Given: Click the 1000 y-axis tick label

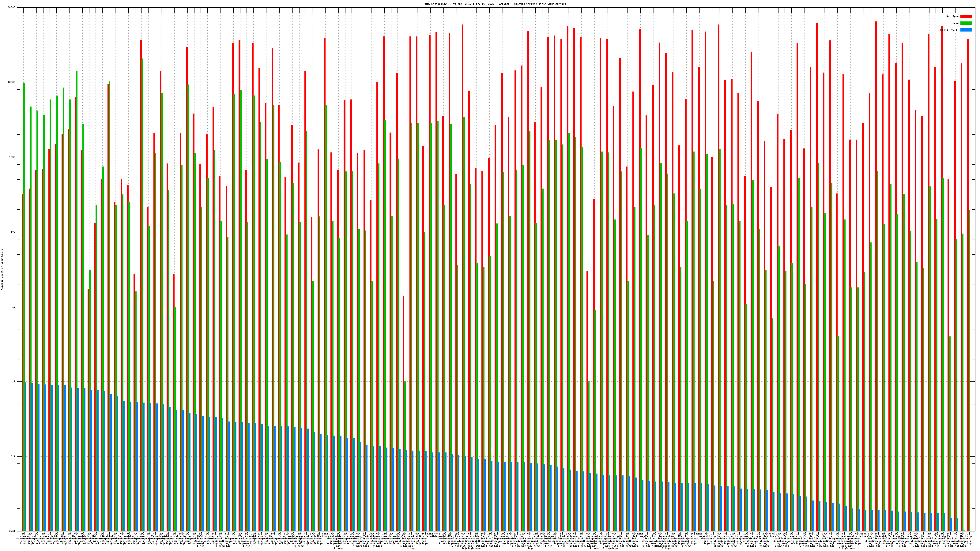Looking at the screenshot, I should 13,157.
